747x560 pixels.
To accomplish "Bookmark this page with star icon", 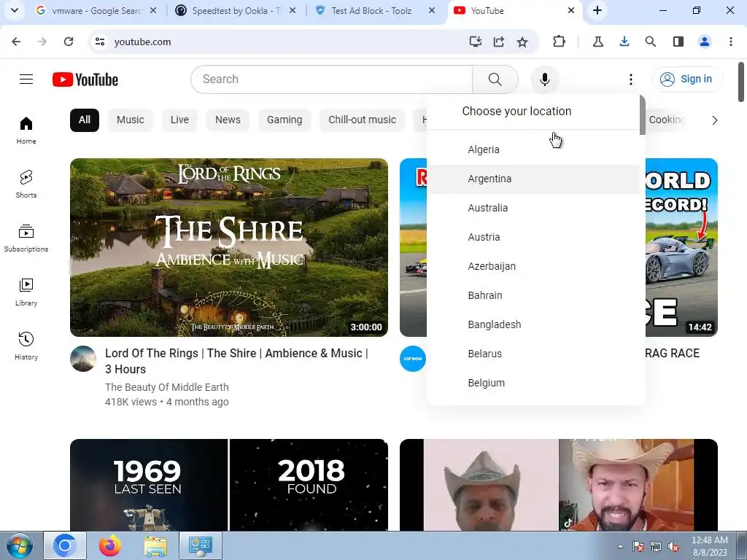I will [x=522, y=42].
